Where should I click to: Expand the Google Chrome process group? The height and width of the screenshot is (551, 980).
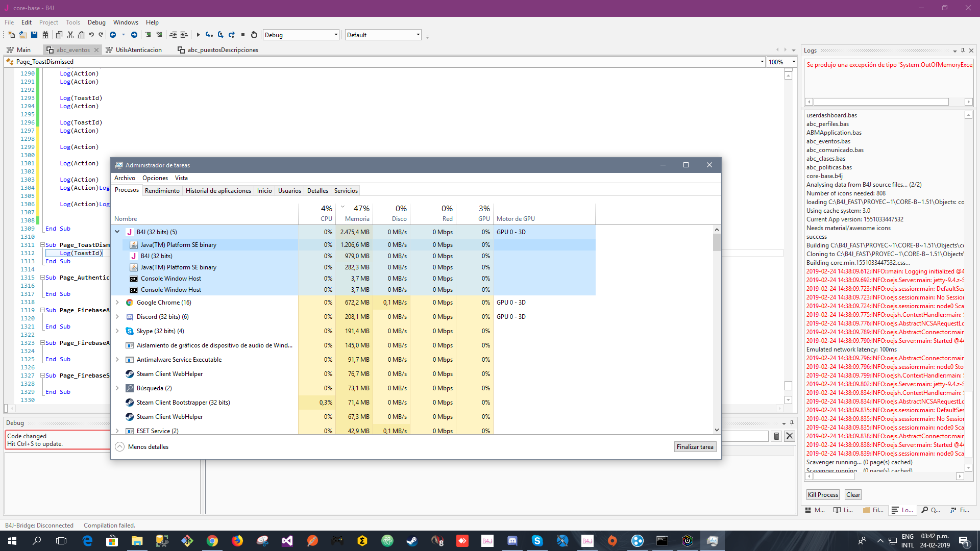click(x=117, y=303)
